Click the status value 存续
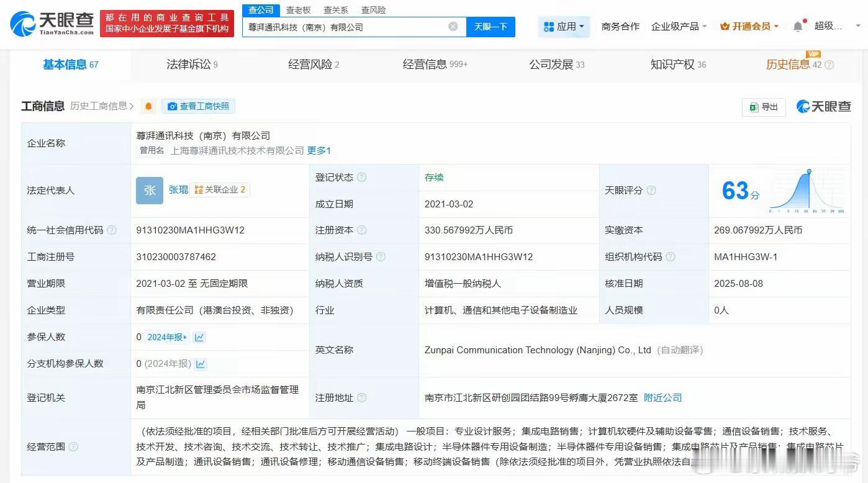The height and width of the screenshot is (483, 868). click(434, 178)
